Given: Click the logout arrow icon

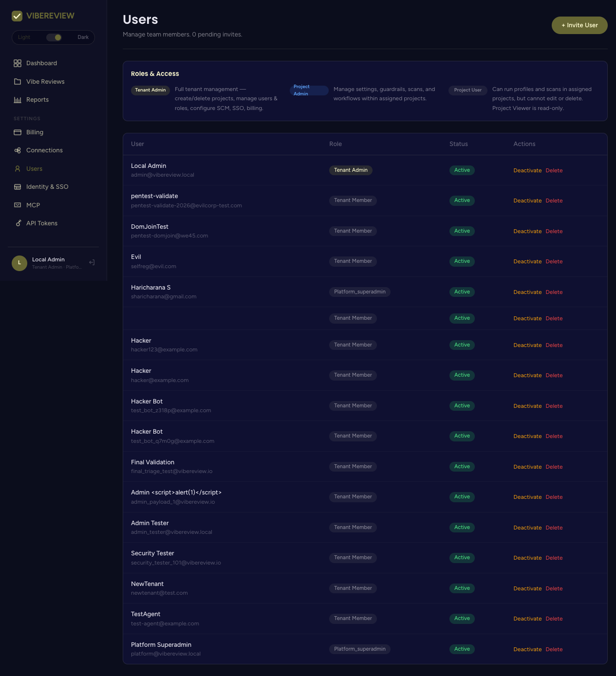Looking at the screenshot, I should (92, 263).
